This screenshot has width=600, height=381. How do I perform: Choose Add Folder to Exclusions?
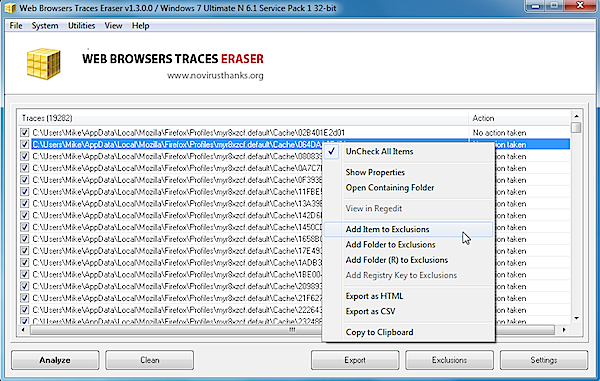coord(408,244)
